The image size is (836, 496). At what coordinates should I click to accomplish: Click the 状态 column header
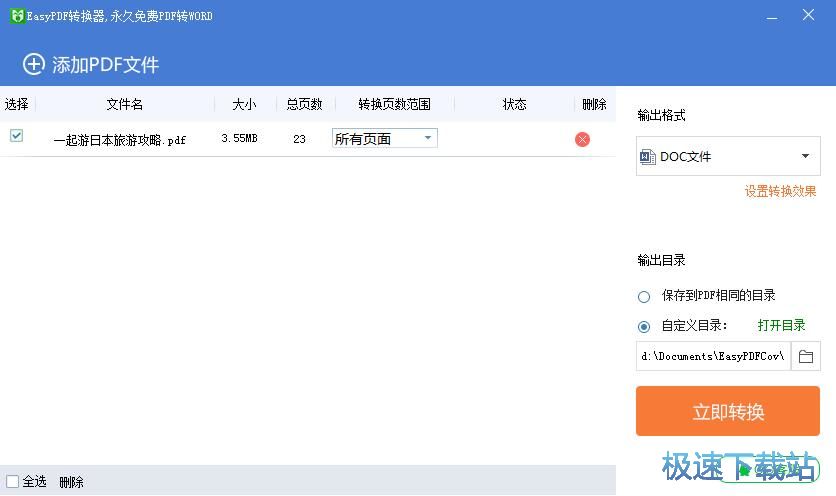pos(515,104)
